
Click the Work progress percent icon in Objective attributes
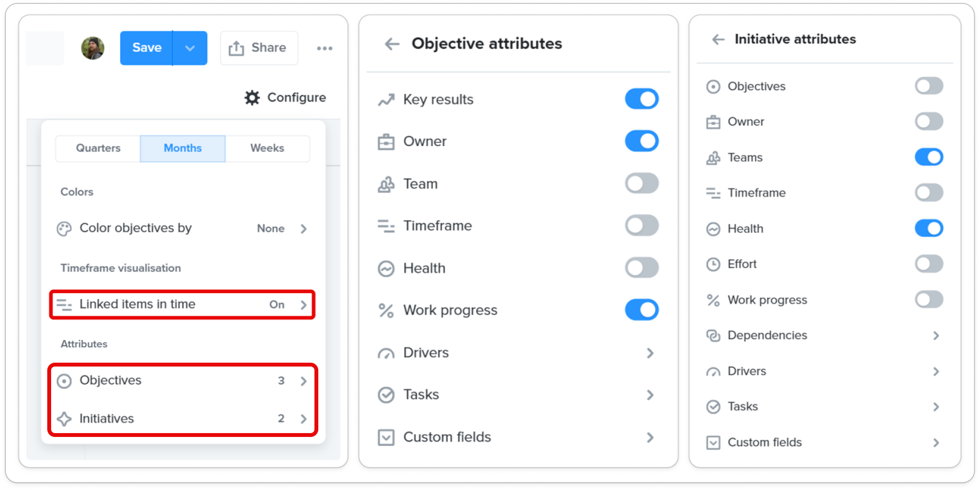pos(386,311)
